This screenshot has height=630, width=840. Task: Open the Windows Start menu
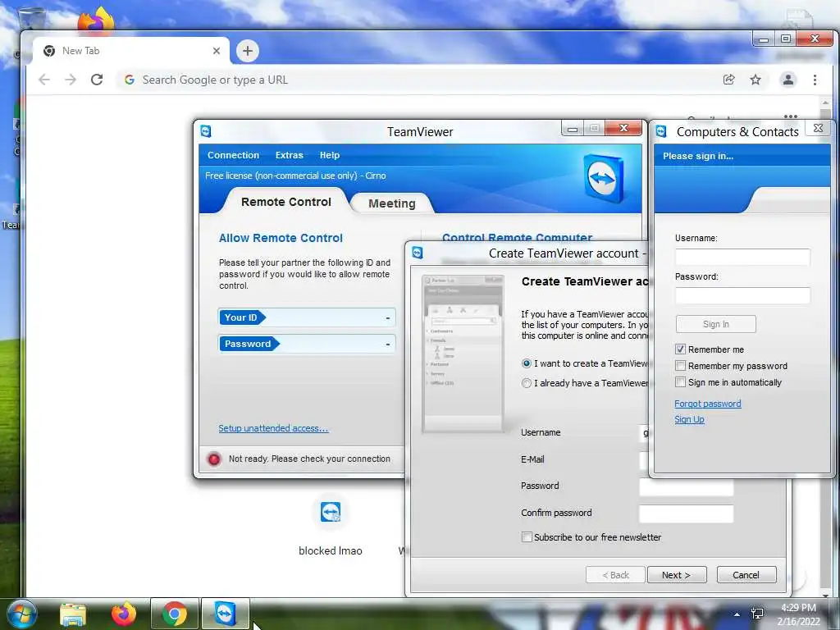pyautogui.click(x=22, y=614)
